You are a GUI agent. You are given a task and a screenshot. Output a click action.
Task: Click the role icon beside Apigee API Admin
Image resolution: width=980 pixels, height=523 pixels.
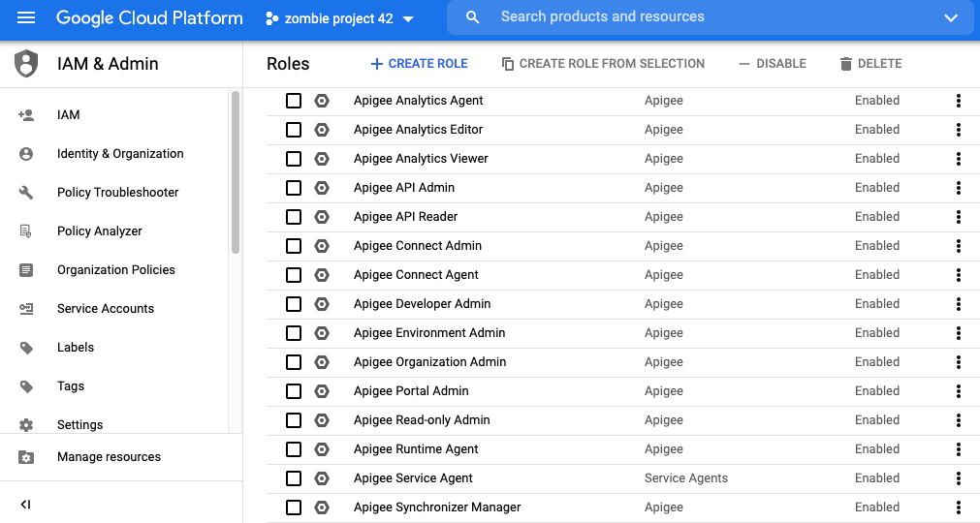(322, 188)
